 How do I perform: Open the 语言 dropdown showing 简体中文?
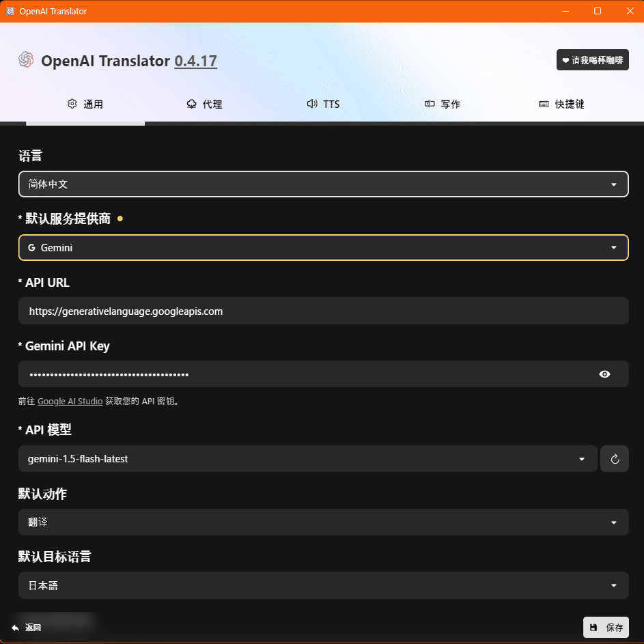pos(323,184)
